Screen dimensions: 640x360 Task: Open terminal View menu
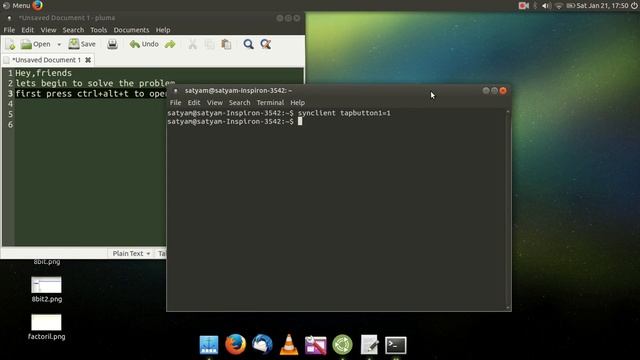click(x=215, y=102)
